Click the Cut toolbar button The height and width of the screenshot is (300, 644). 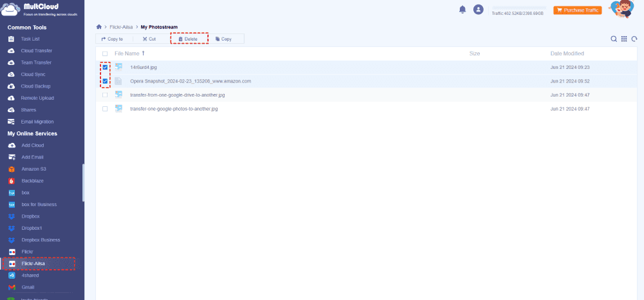click(149, 39)
